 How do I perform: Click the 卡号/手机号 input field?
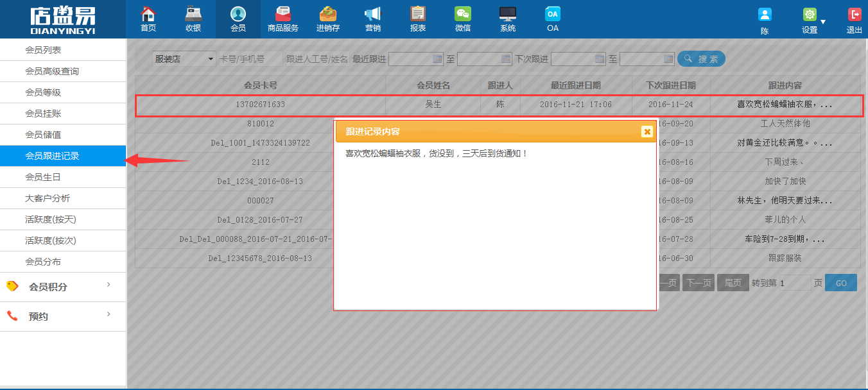coord(250,59)
